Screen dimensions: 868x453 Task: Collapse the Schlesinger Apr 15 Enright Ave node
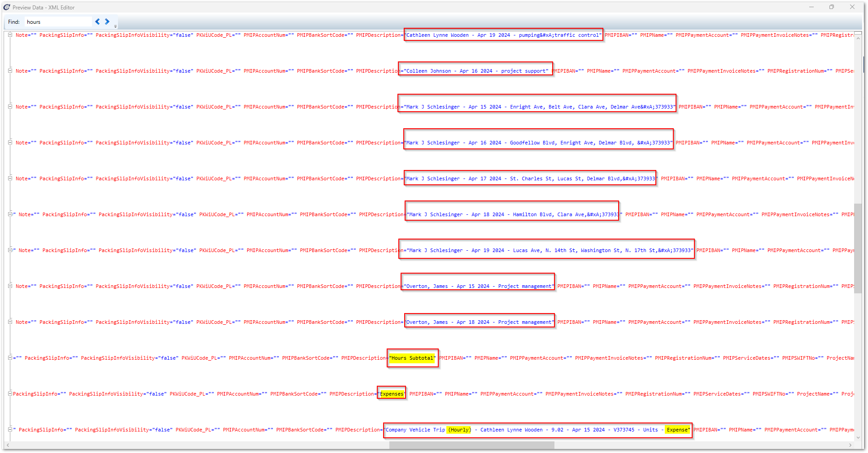click(x=10, y=107)
